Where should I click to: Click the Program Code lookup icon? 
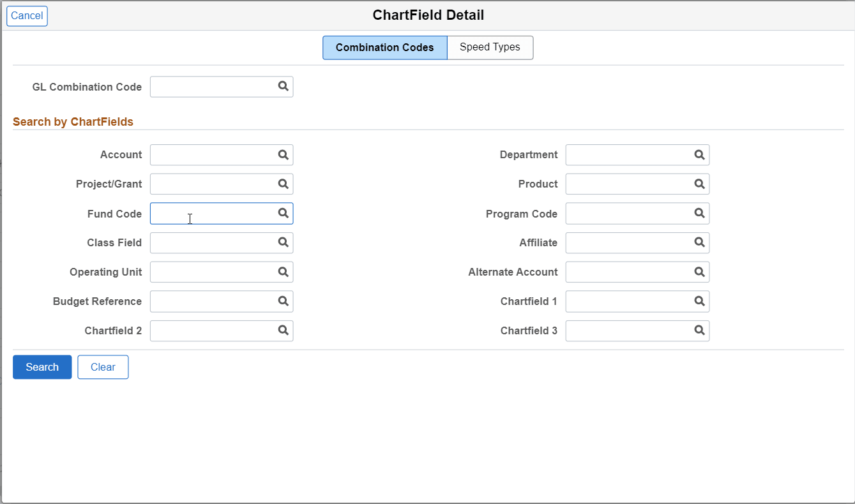pyautogui.click(x=700, y=213)
